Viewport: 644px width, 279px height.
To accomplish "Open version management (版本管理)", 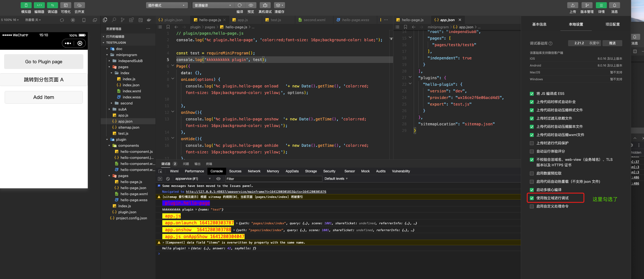I will click(x=587, y=5).
